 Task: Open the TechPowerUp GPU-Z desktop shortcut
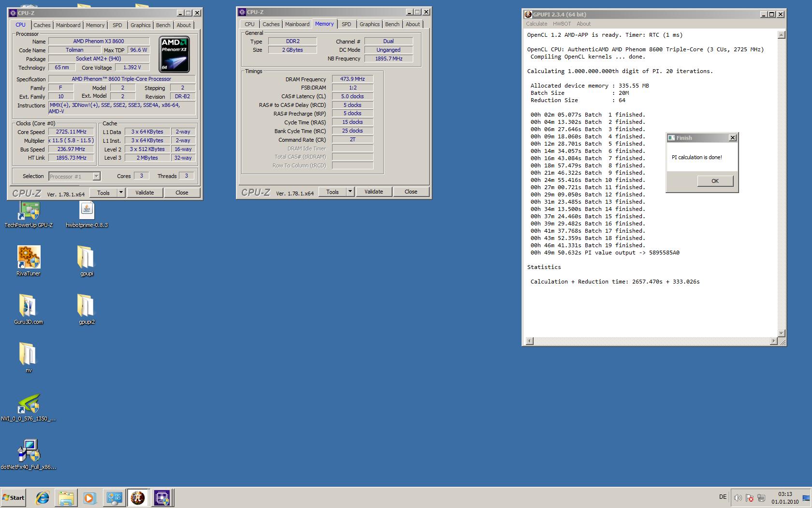coord(29,214)
